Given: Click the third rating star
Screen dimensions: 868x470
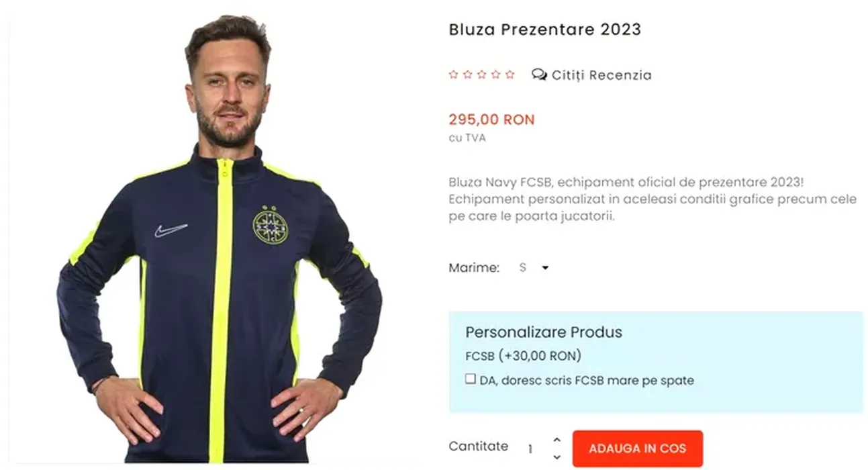Looking at the screenshot, I should click(481, 75).
